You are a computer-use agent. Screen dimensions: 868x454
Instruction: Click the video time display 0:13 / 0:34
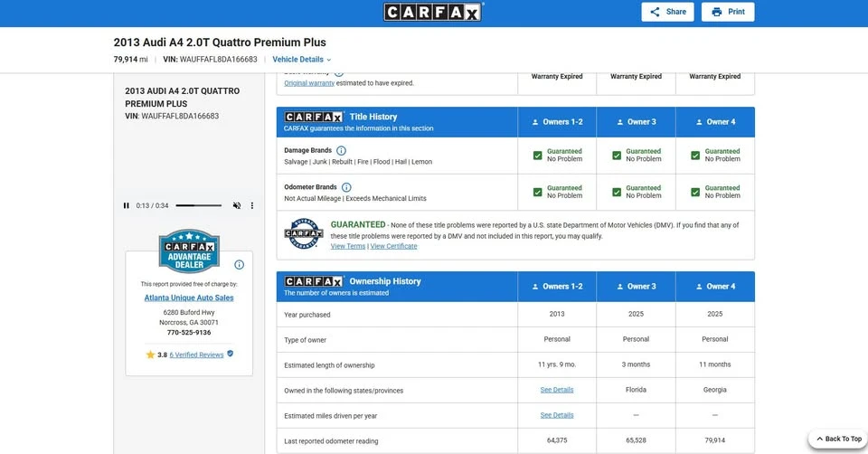(x=152, y=205)
